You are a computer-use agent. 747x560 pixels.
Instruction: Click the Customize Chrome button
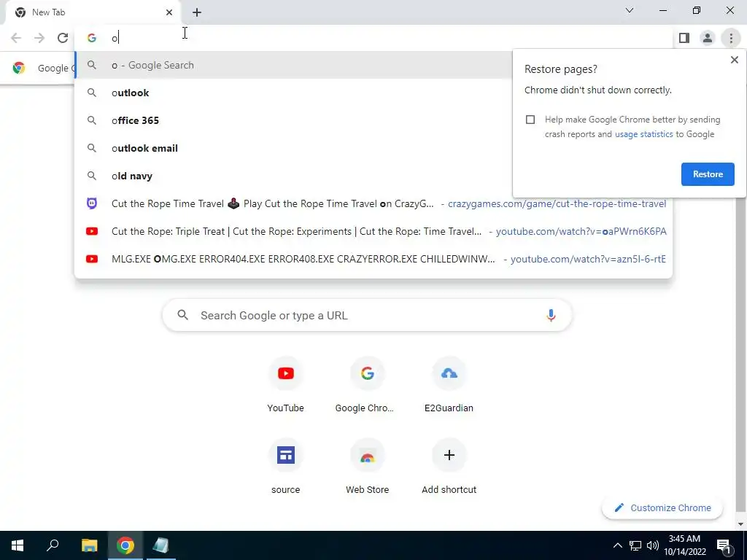[662, 507]
